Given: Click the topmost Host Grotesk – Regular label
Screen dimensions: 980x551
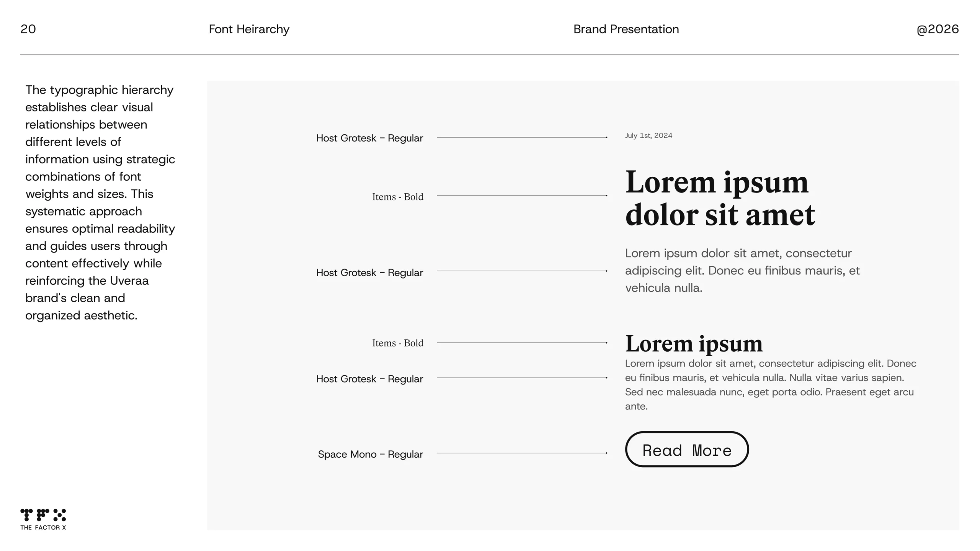Looking at the screenshot, I should (369, 138).
